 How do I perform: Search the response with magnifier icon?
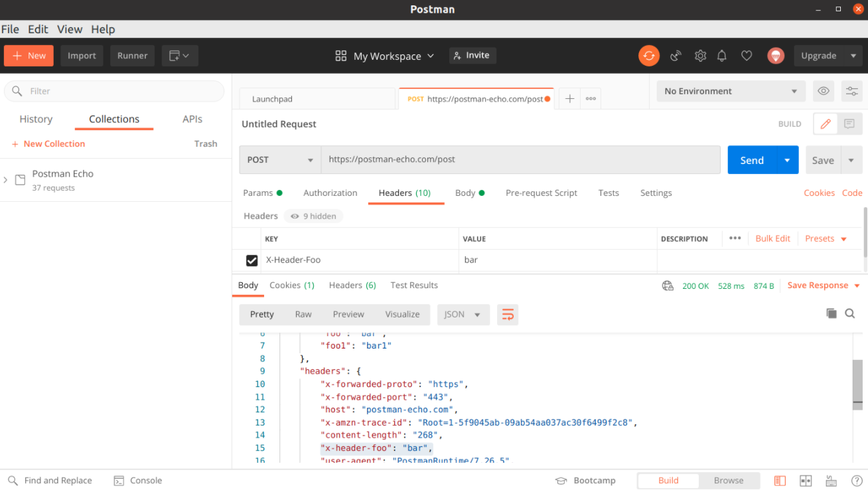(849, 313)
